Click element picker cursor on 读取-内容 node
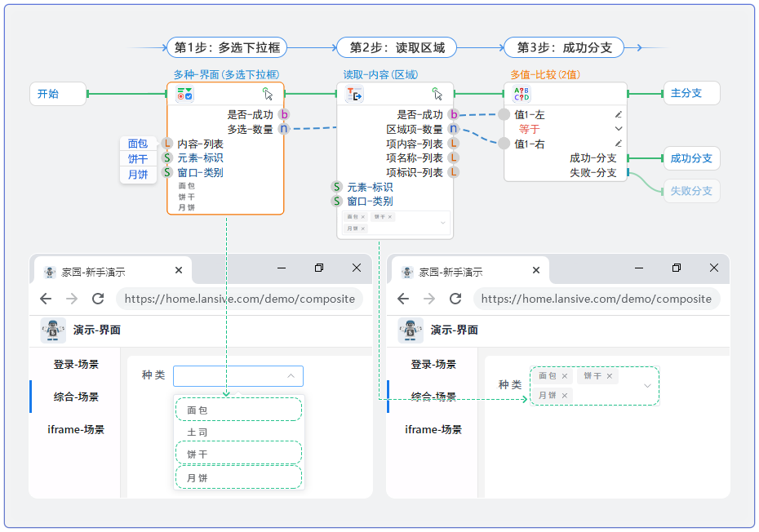This screenshot has width=759, height=532. click(x=437, y=94)
